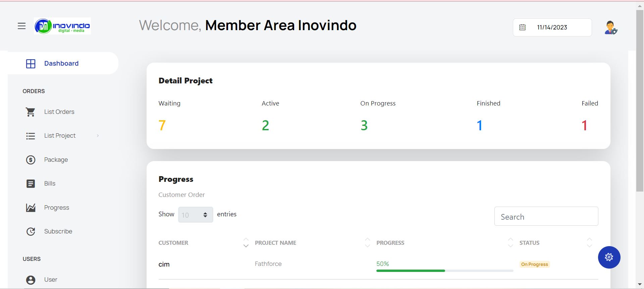
Task: Focus the Search input field
Action: coord(546,216)
